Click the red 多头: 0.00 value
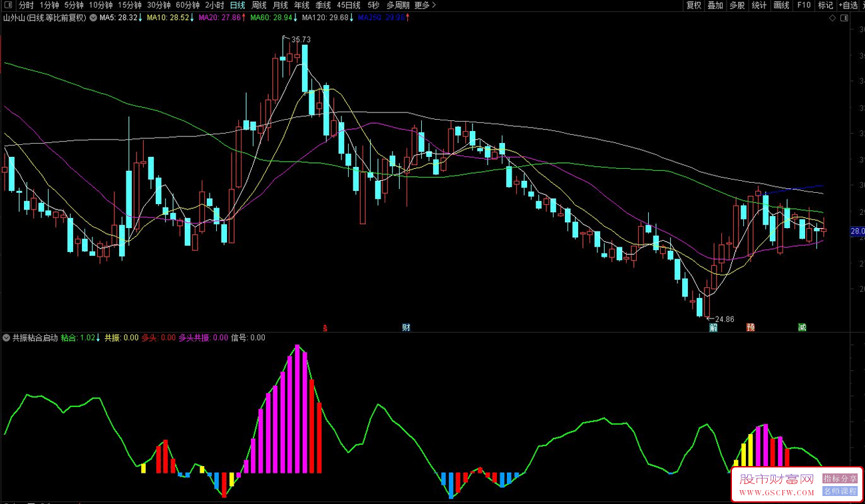The height and width of the screenshot is (504, 865). 158,338
